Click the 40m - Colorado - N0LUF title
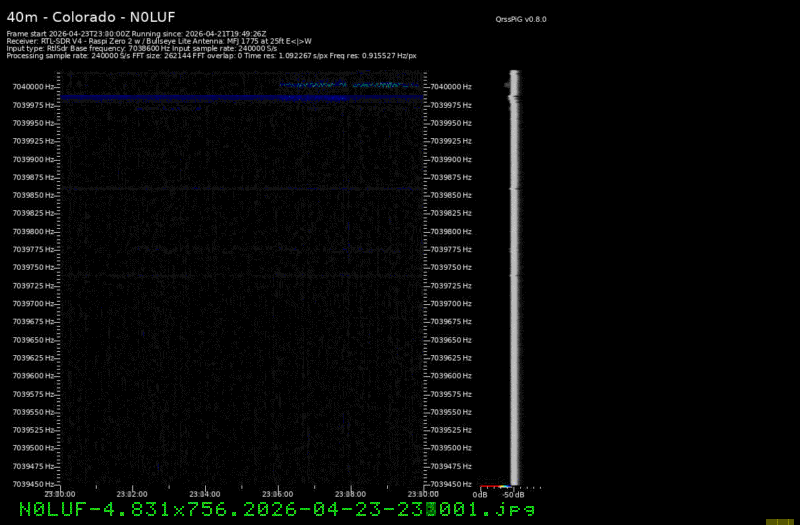800x525 pixels. 91,17
